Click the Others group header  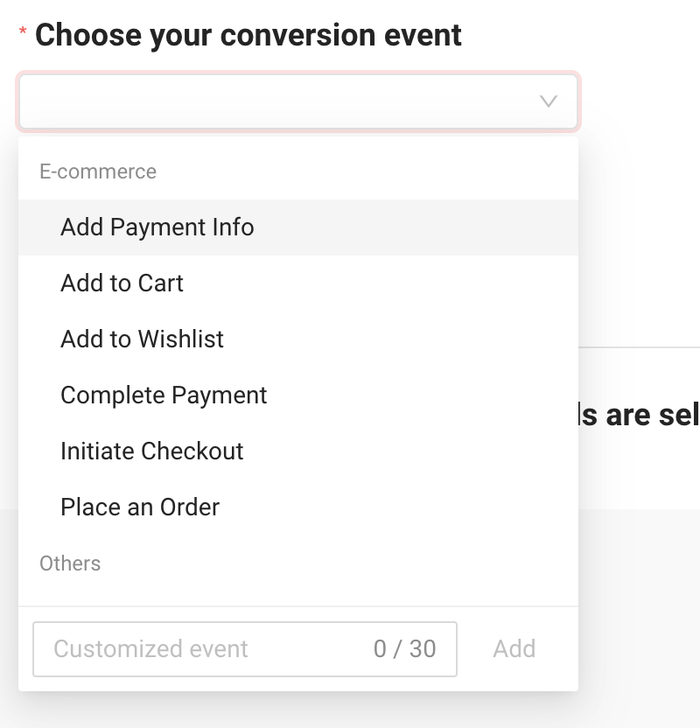[x=70, y=563]
